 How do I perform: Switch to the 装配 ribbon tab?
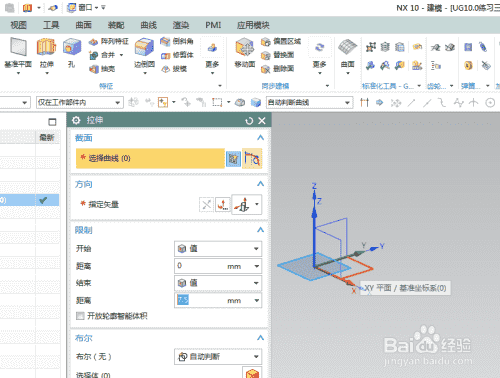pyautogui.click(x=116, y=25)
